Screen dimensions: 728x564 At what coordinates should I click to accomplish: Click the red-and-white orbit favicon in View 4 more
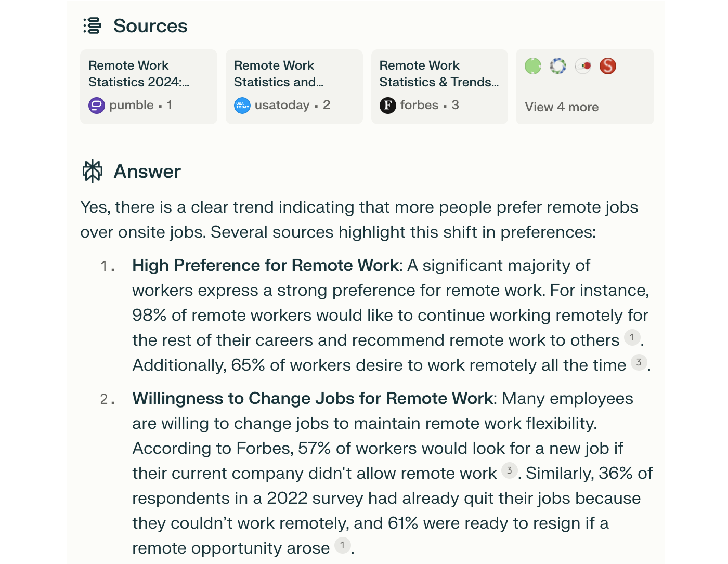(x=582, y=66)
